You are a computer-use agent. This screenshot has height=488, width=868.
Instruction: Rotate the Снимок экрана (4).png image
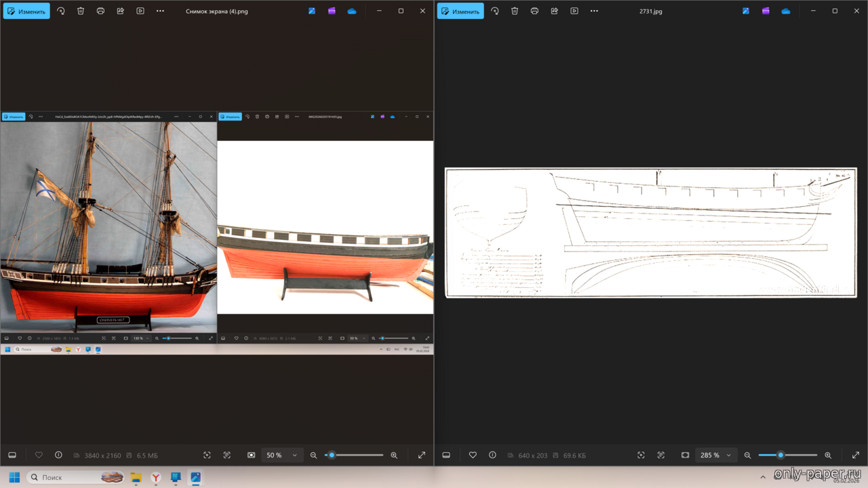point(61,12)
